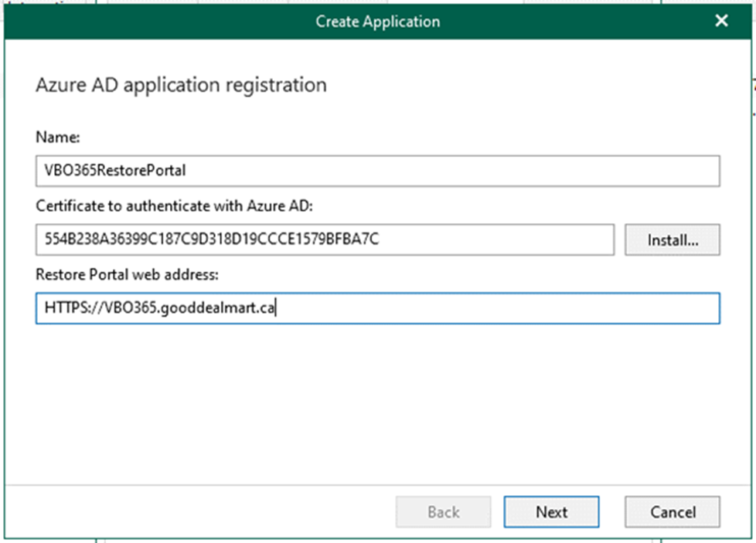Proceed with the Next button
Screen dimensions: 756x543
click(551, 511)
